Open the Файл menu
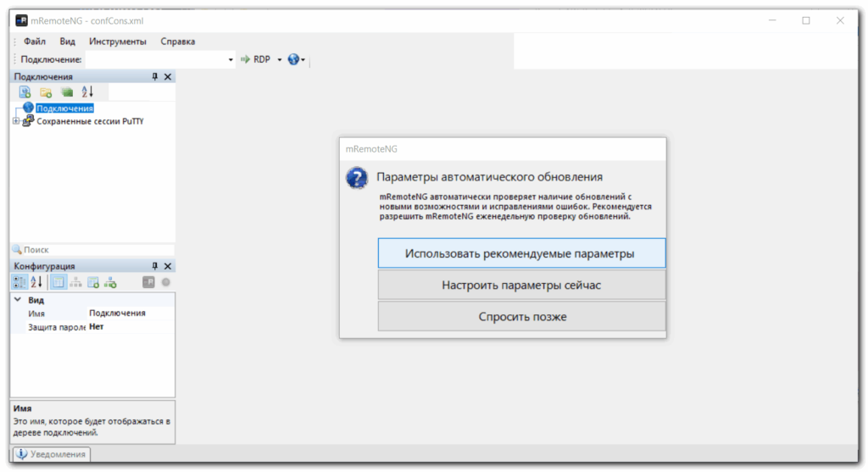This screenshot has width=868, height=472. pos(35,42)
